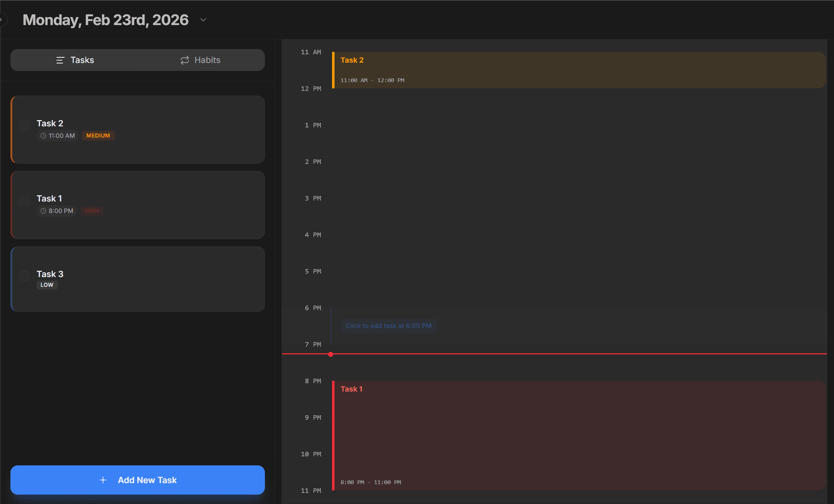834x504 pixels.
Task: Click the clock icon on Task 1 card
Action: pos(43,211)
